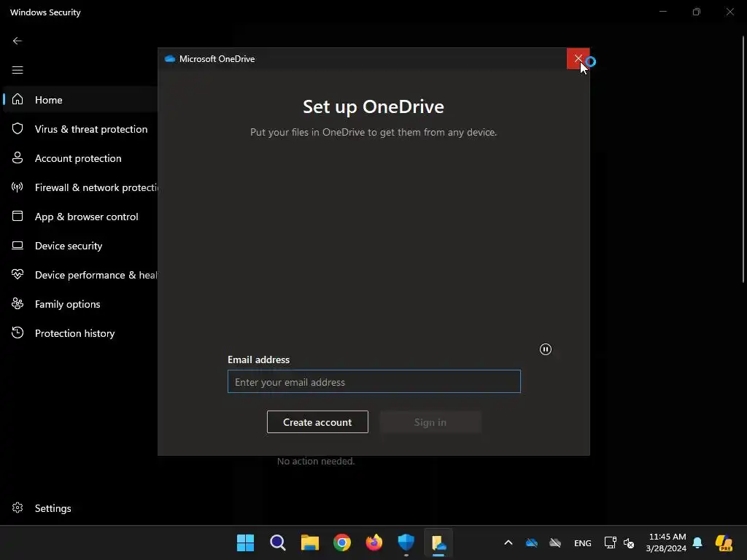Screen dimensions: 747x560
Task: Click the gear icon beside Settings
Action: pos(18,507)
